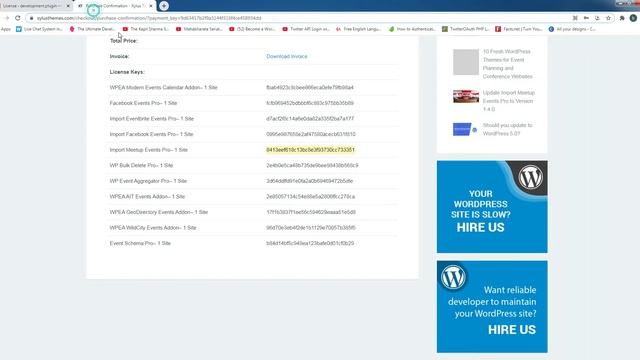640x360 pixels.
Task: Open Should you update to WordPress 5.0 link
Action: click(x=507, y=129)
